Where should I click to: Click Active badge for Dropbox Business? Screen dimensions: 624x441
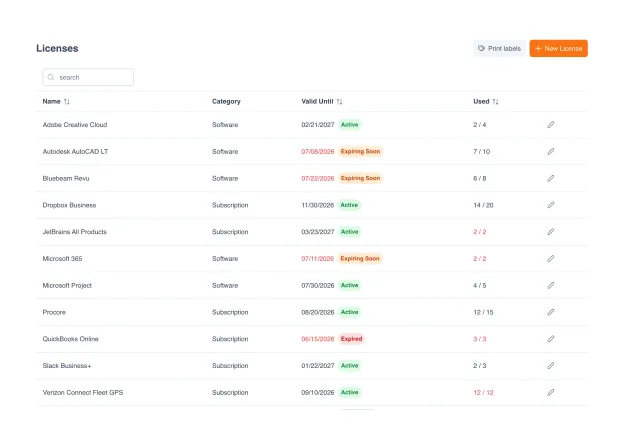[349, 205]
